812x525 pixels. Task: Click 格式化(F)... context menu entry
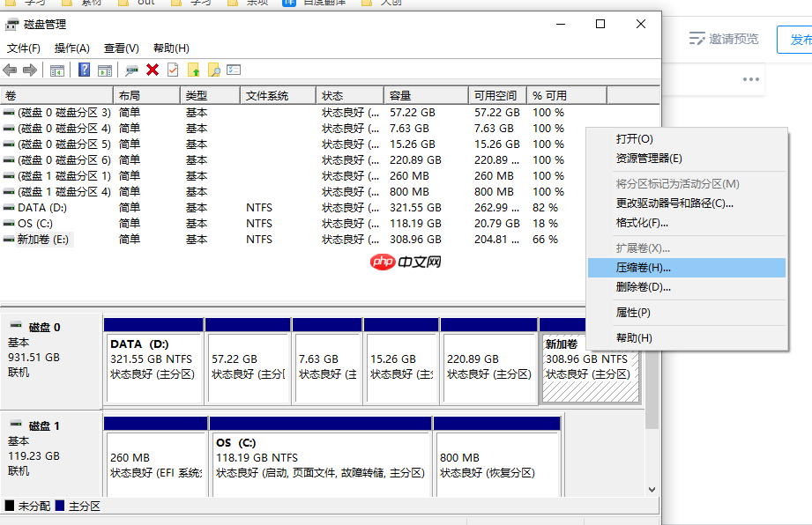[642, 223]
